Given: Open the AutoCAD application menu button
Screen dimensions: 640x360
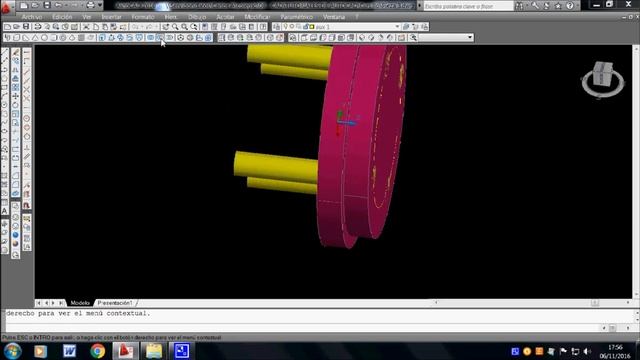Looking at the screenshot, I should coord(6,7).
